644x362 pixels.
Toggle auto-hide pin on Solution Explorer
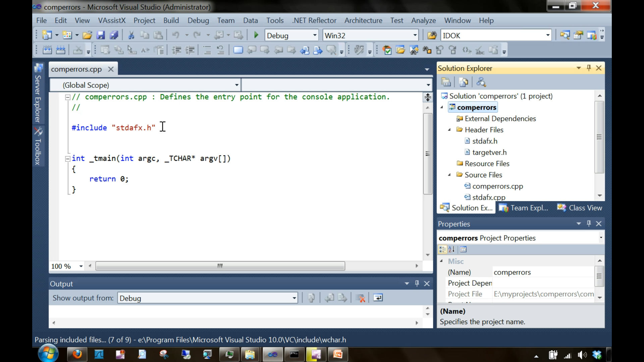coord(589,68)
